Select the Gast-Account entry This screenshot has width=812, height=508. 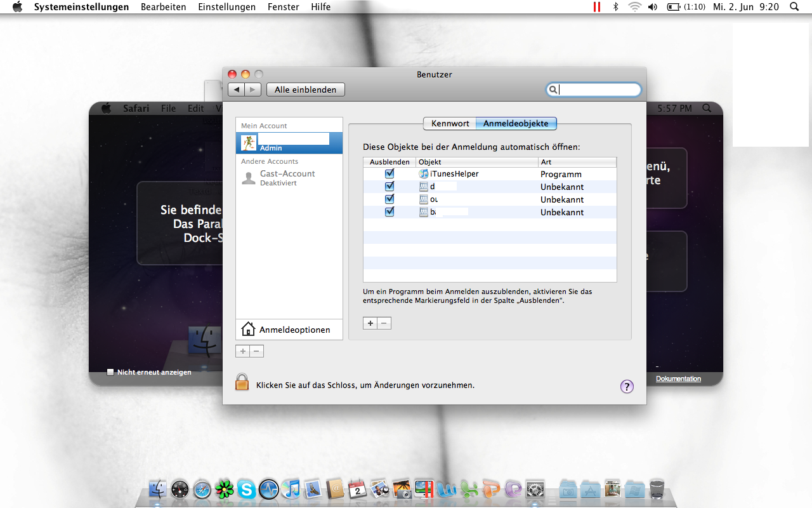[289, 178]
